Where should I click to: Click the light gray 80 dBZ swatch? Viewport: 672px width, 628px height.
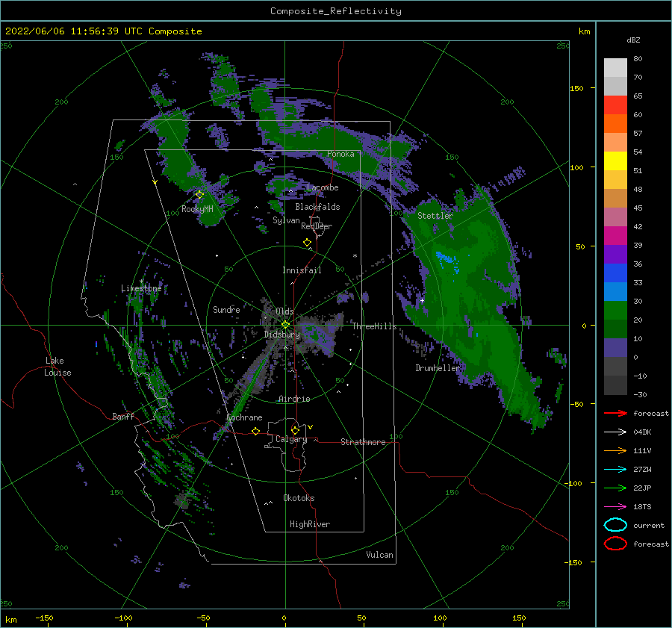coord(615,67)
